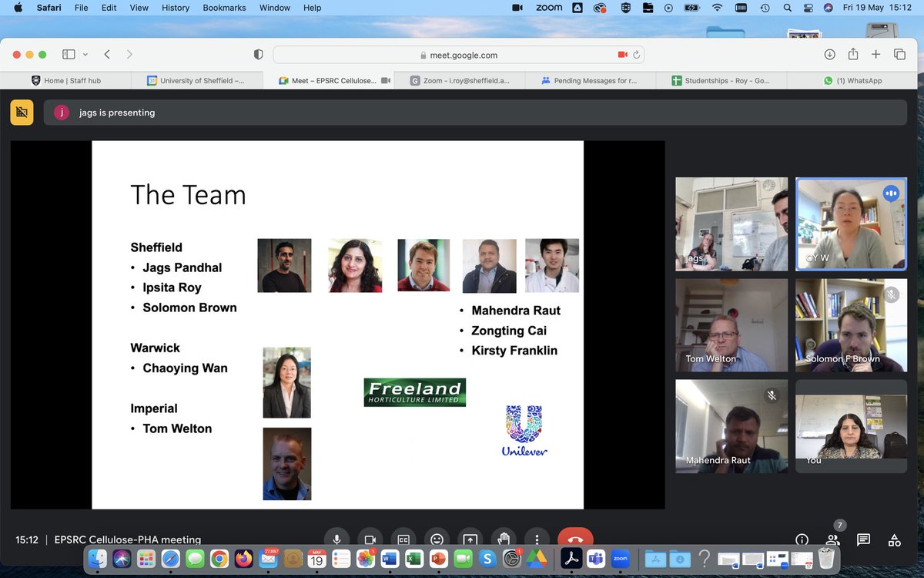Open Google Drive from the Dock
This screenshot has height=578, width=924.
536,558
